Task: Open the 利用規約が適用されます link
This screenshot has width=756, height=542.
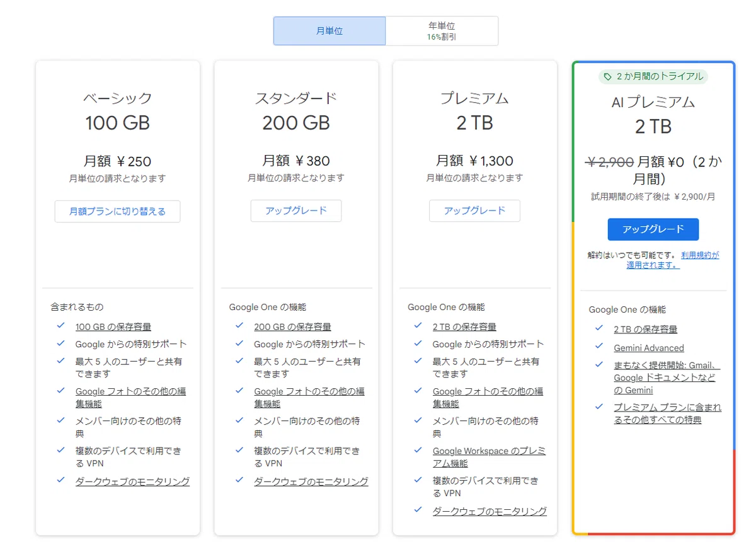Action: (673, 260)
